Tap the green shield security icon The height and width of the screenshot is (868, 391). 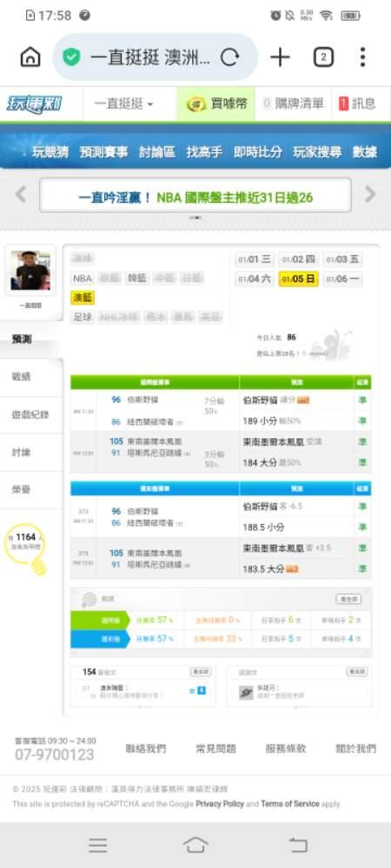tap(71, 57)
